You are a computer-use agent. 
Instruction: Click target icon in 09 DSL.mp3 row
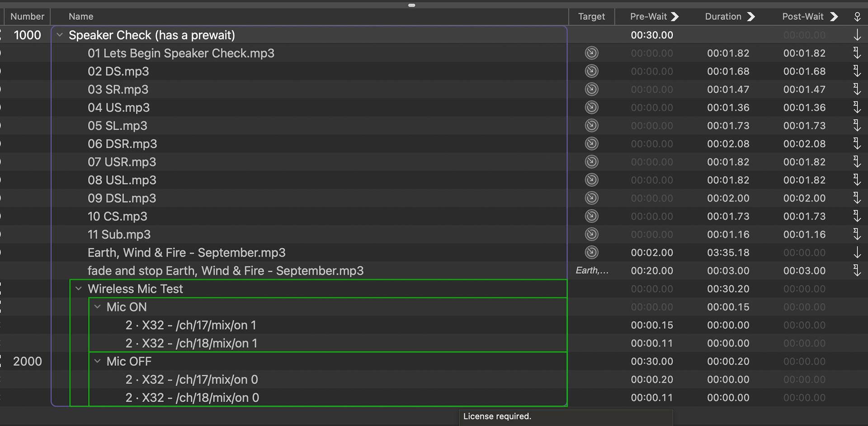click(x=591, y=198)
